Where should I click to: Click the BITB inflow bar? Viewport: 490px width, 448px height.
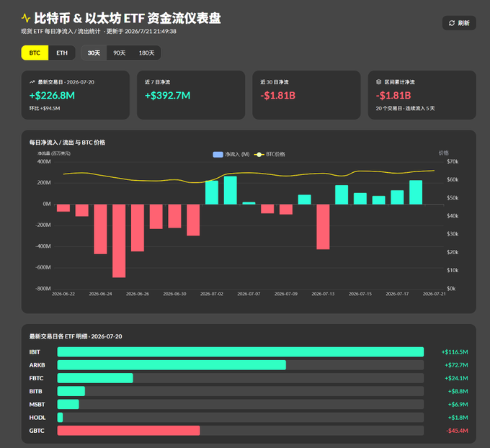71,391
